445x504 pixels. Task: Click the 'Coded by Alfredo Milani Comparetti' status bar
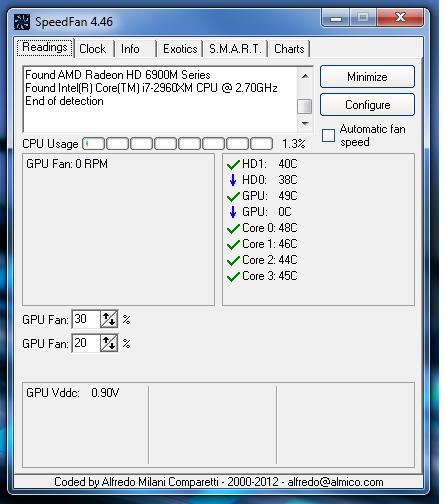tap(219, 482)
